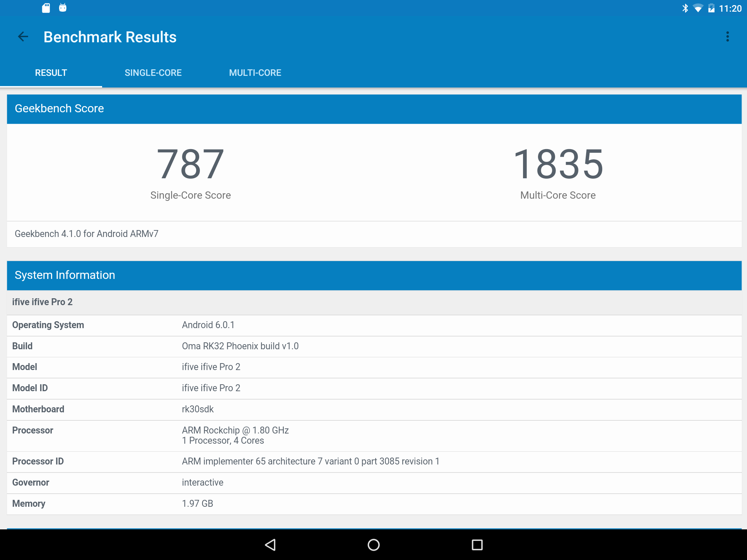Tap the interactive governor value
This screenshot has width=747, height=560.
pyautogui.click(x=202, y=482)
